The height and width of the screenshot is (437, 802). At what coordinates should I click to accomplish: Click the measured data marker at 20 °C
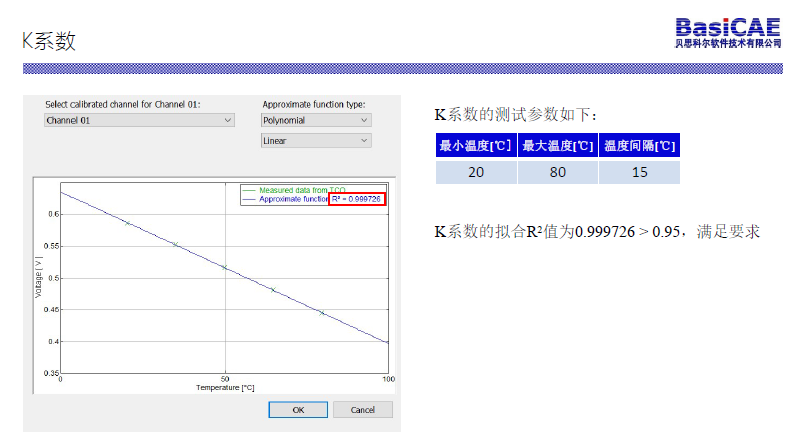tap(127, 222)
